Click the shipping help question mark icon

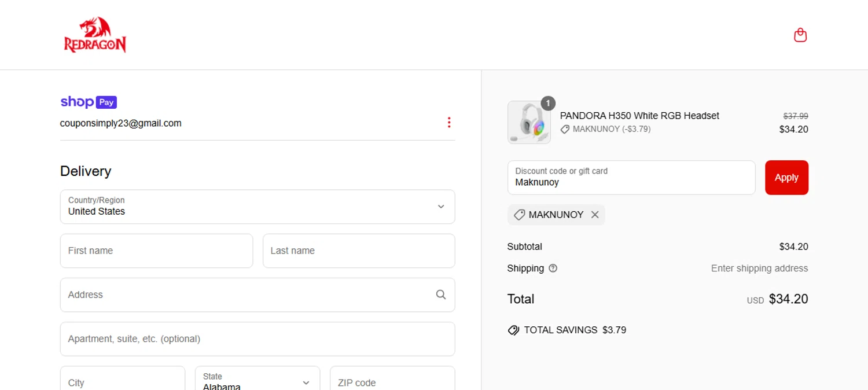point(553,268)
